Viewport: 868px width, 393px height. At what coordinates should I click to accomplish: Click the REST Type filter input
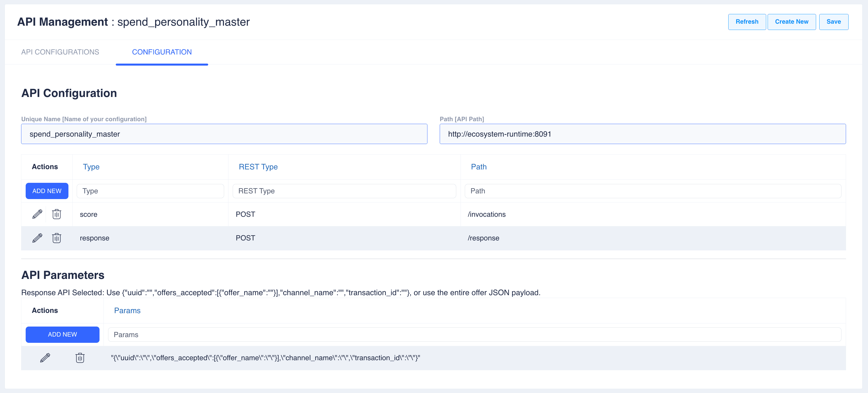(x=344, y=191)
